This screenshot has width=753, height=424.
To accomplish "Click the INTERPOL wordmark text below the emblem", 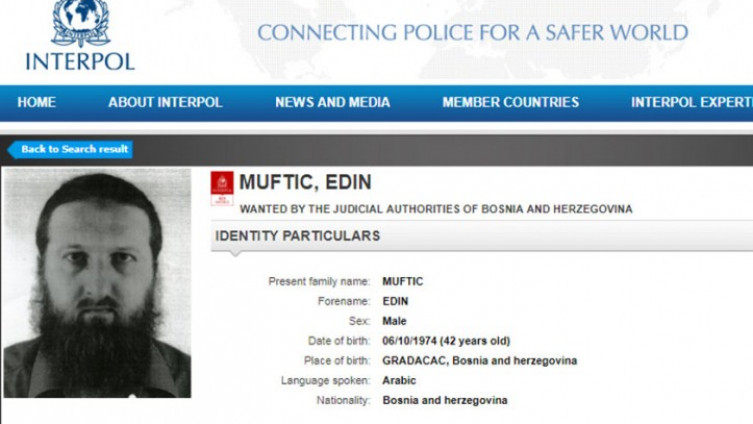I will [x=79, y=60].
